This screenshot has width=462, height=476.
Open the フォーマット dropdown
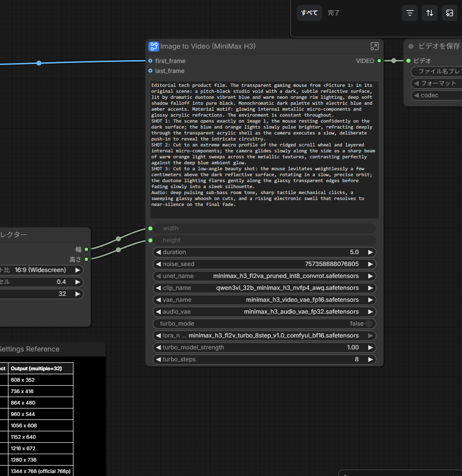coord(436,83)
